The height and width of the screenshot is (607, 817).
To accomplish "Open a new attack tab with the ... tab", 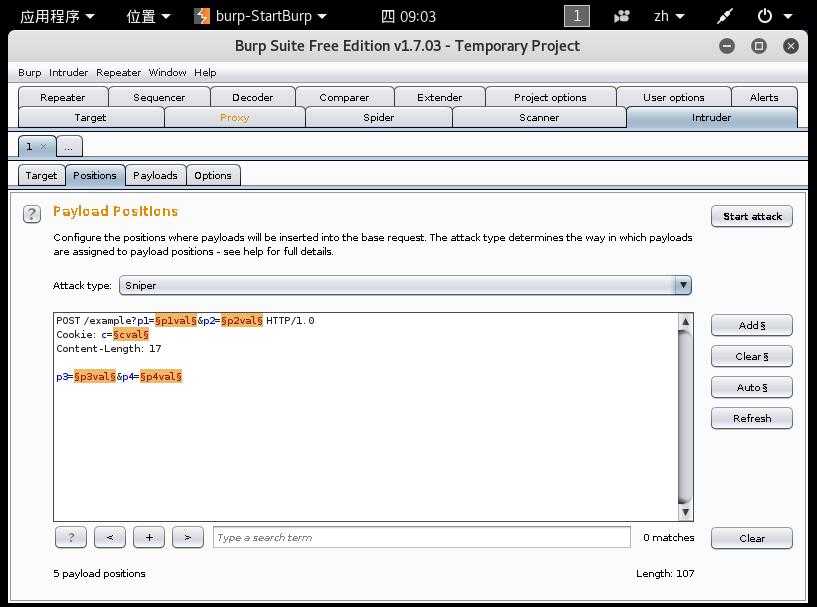I will [x=69, y=147].
